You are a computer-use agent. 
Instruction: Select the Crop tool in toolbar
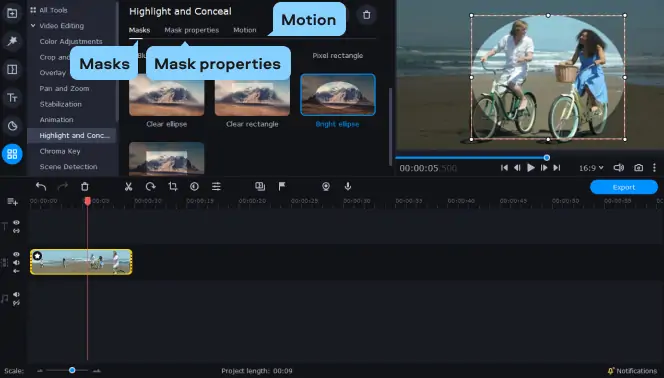172,186
